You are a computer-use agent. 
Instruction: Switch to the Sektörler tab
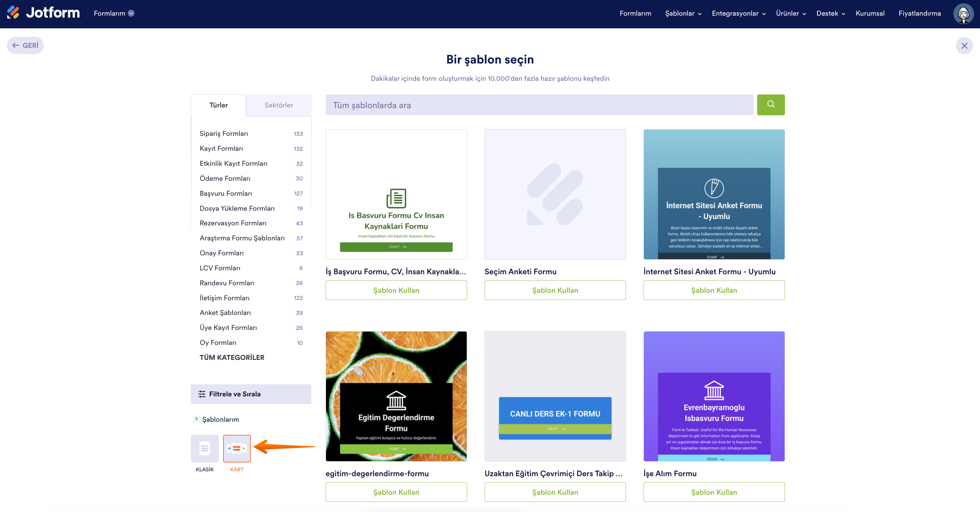[278, 105]
